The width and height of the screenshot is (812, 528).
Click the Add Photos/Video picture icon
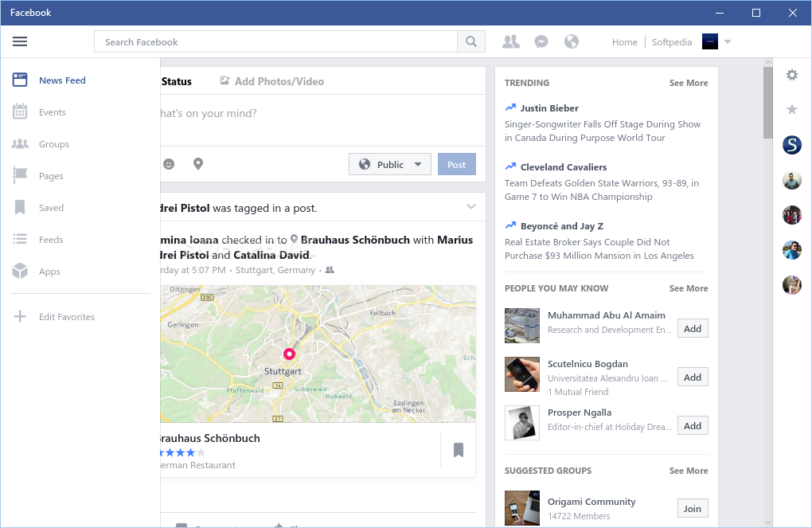tap(224, 80)
